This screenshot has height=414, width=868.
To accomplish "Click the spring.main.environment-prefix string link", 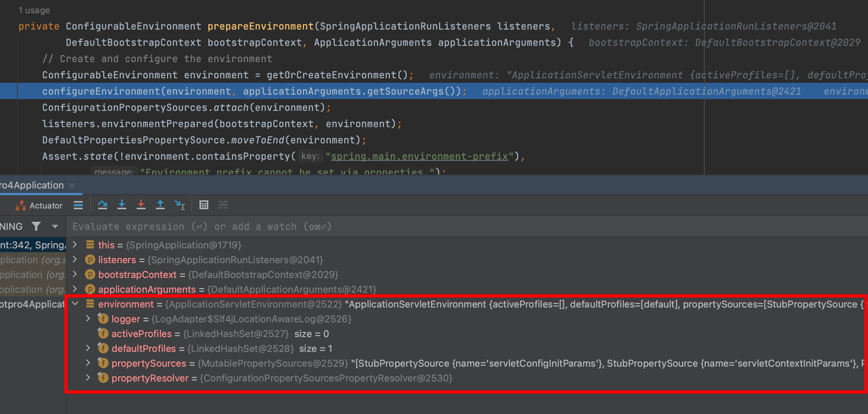I will pos(419,156).
